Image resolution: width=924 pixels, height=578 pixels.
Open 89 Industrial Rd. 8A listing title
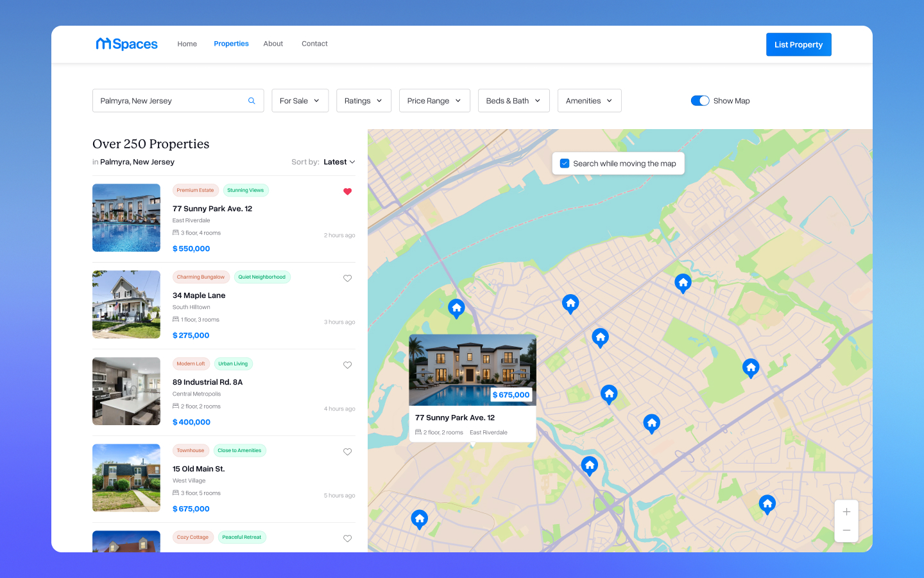point(207,382)
